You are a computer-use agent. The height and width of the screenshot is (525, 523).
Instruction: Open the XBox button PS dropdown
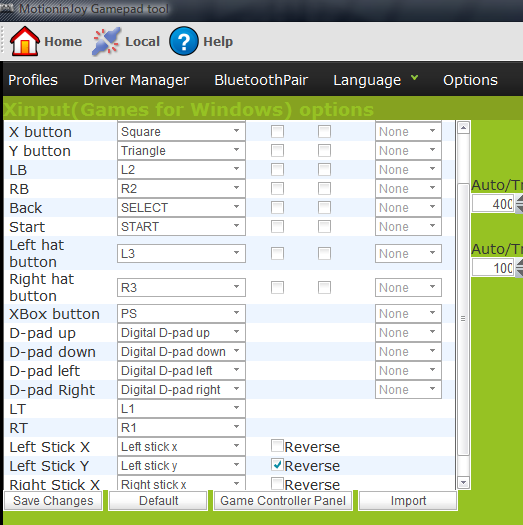point(181,313)
